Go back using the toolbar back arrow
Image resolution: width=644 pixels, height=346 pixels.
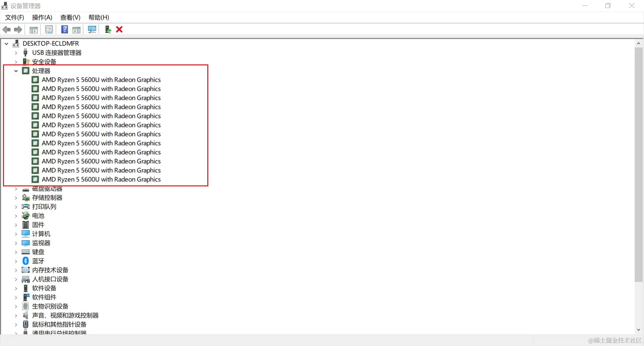[x=6, y=30]
